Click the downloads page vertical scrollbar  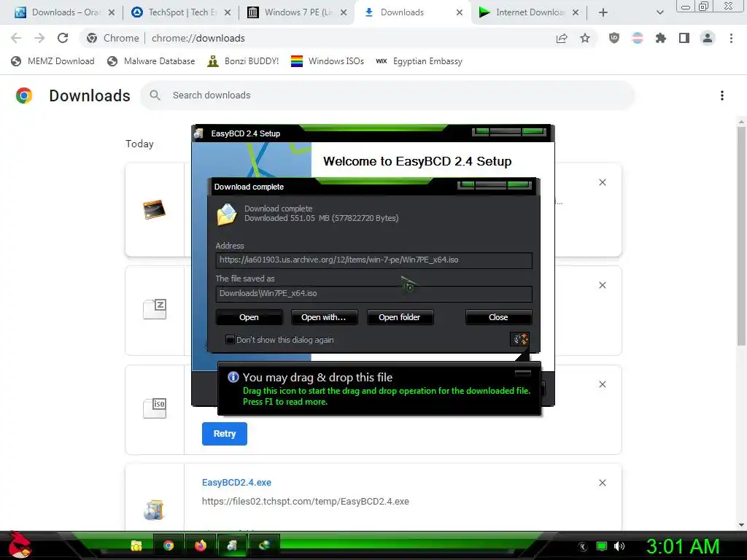coord(741,236)
